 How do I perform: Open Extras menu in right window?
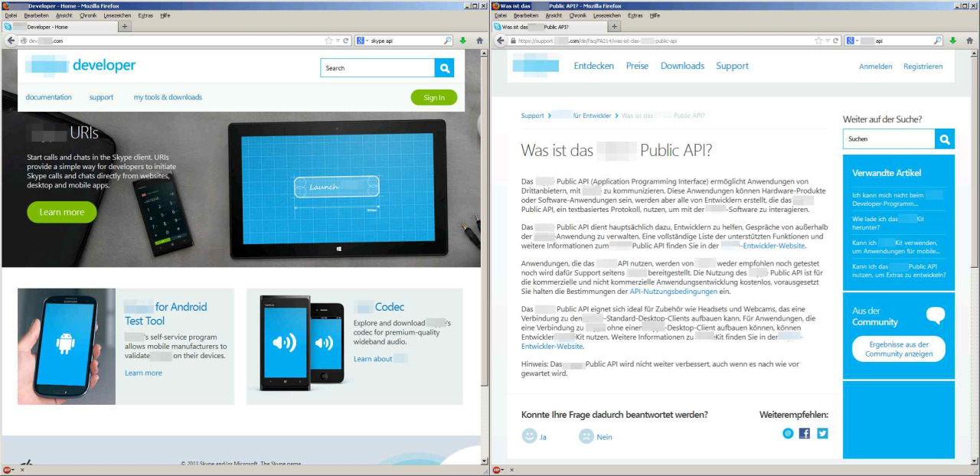point(635,15)
